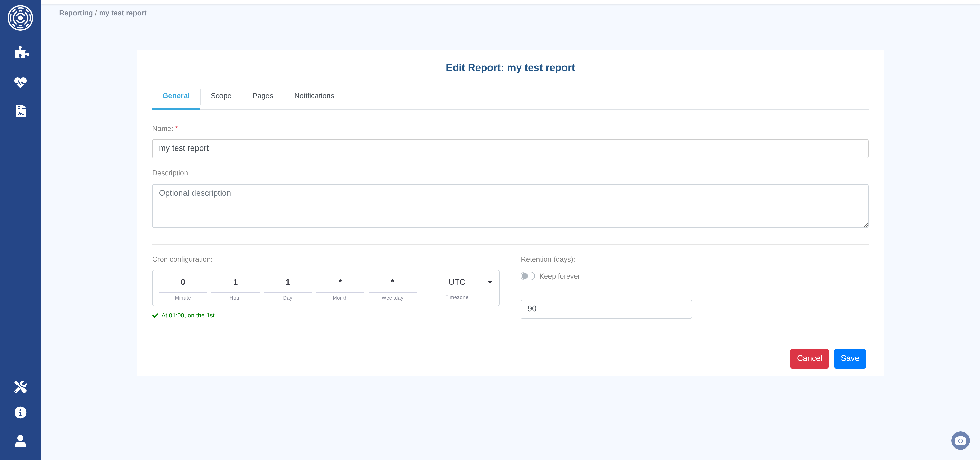Screen dimensions: 980x460
Task: Click the info circle icon in sidebar
Action: pos(20,412)
